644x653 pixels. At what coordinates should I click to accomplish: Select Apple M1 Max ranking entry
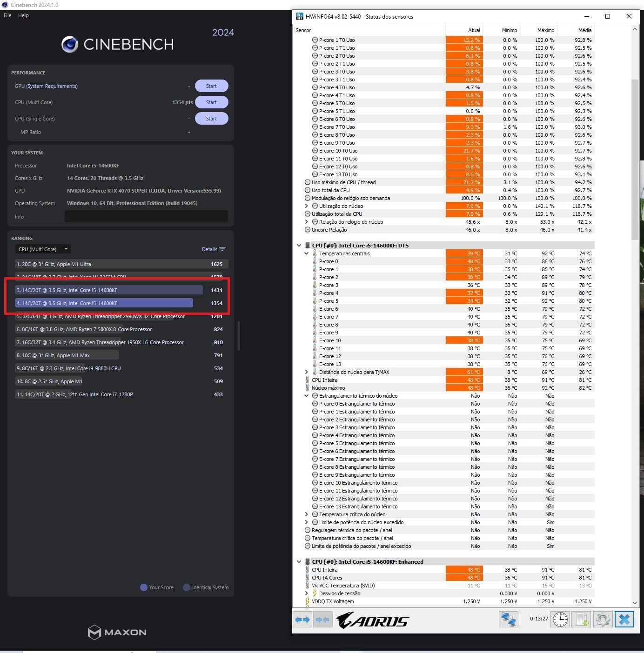pyautogui.click(x=121, y=355)
